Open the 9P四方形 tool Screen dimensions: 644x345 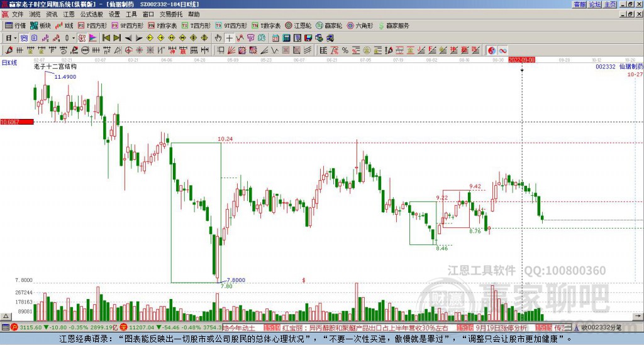tap(127, 25)
